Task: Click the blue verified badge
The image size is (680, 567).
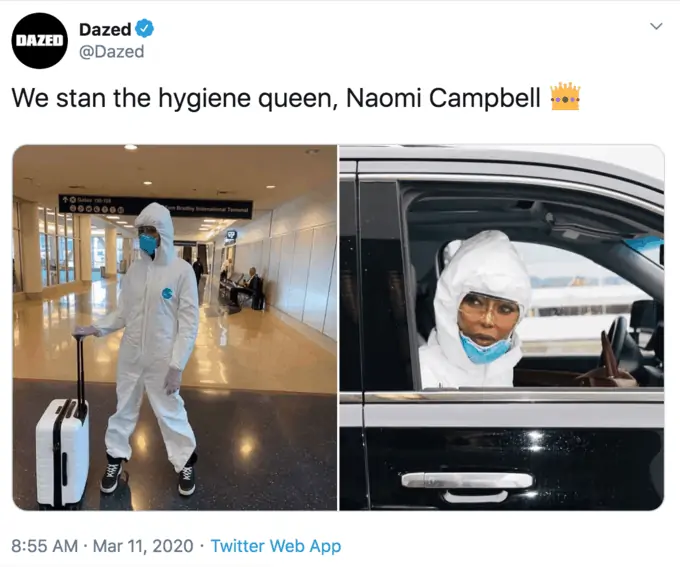Action: click(x=144, y=29)
